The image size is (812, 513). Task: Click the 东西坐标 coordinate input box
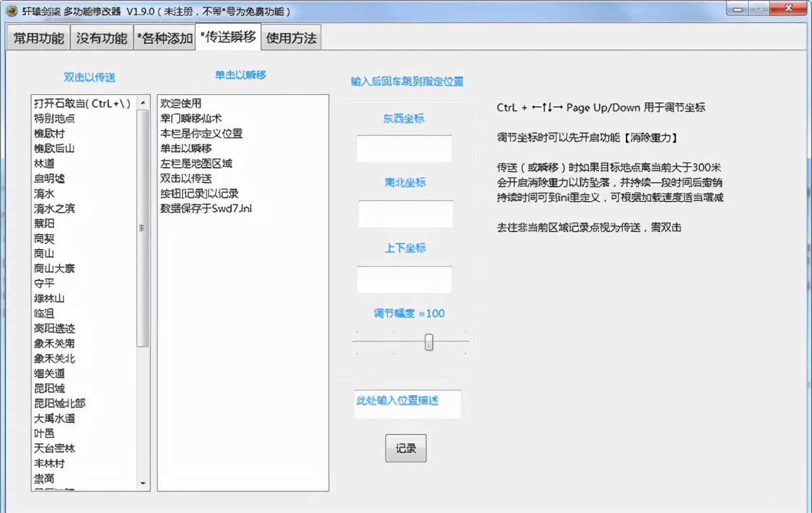click(404, 148)
